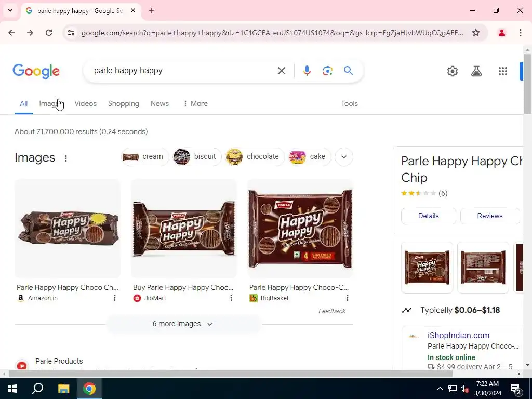Screen dimensions: 532x399
Task: Click the Chrome taskbar icon
Action: [x=89, y=389]
